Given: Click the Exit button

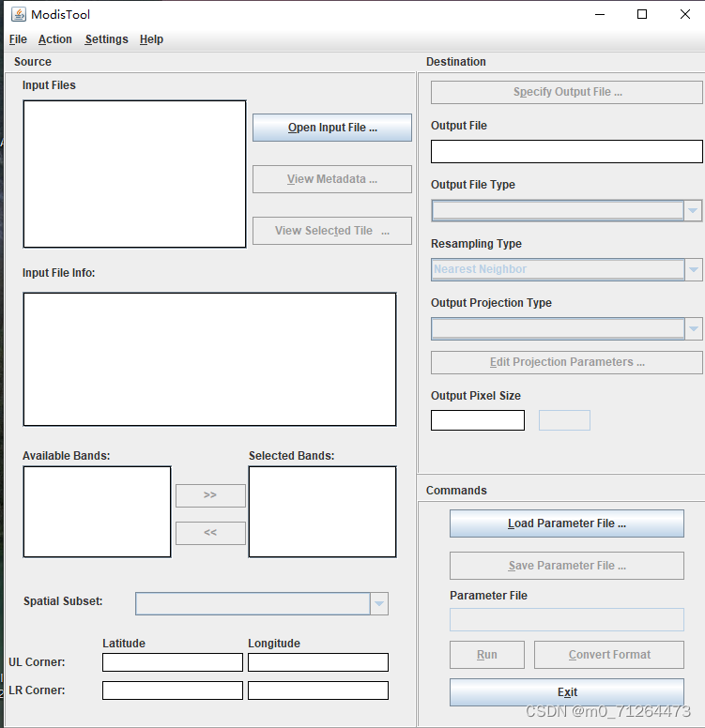Looking at the screenshot, I should tap(567, 692).
